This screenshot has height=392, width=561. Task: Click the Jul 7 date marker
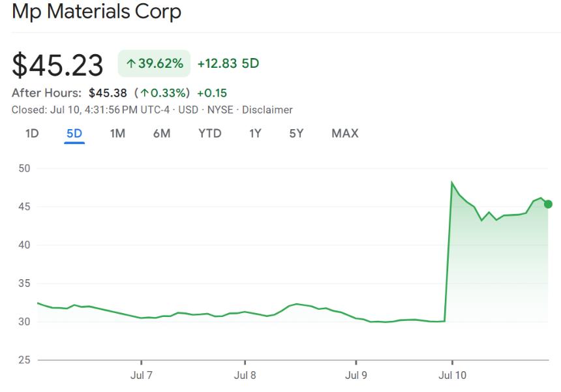point(142,376)
